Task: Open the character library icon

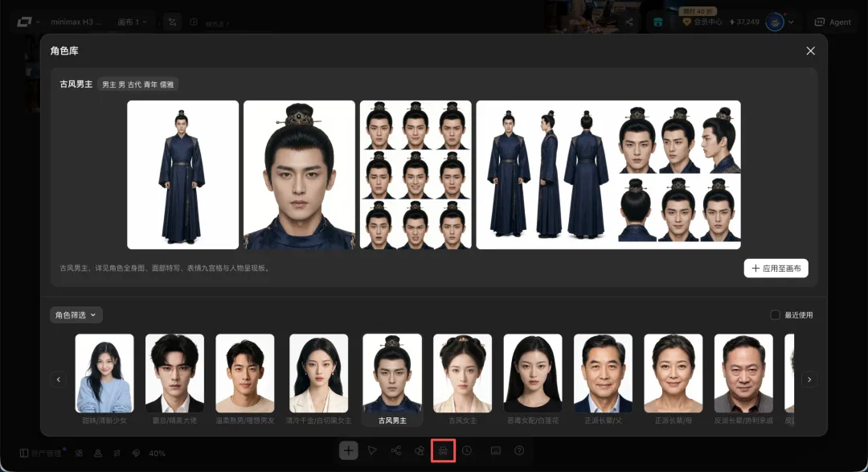Action: pyautogui.click(x=443, y=450)
